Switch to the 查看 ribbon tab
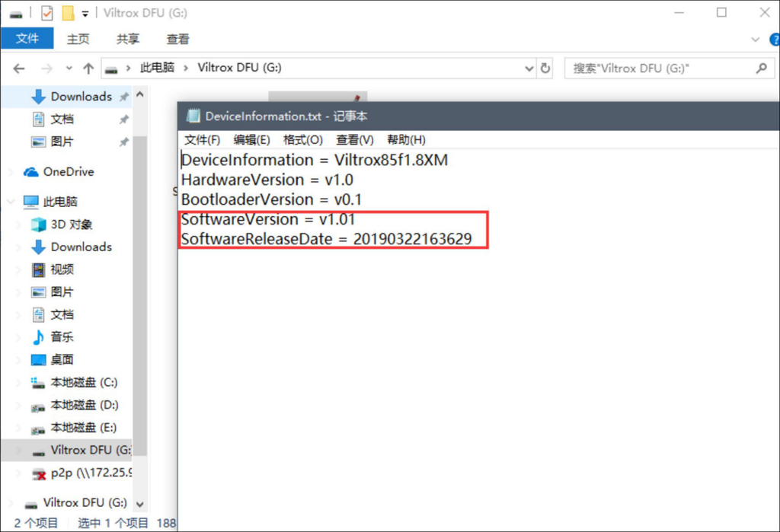The height and width of the screenshot is (532, 780). click(x=177, y=39)
